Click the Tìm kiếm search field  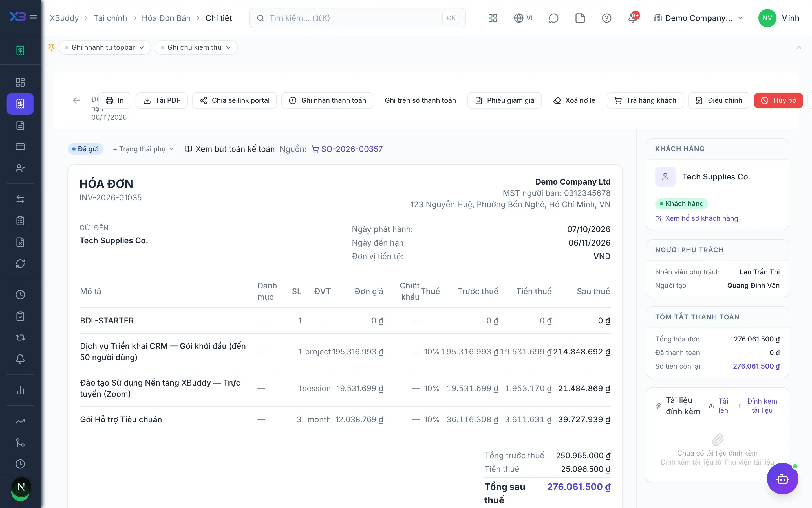click(357, 18)
